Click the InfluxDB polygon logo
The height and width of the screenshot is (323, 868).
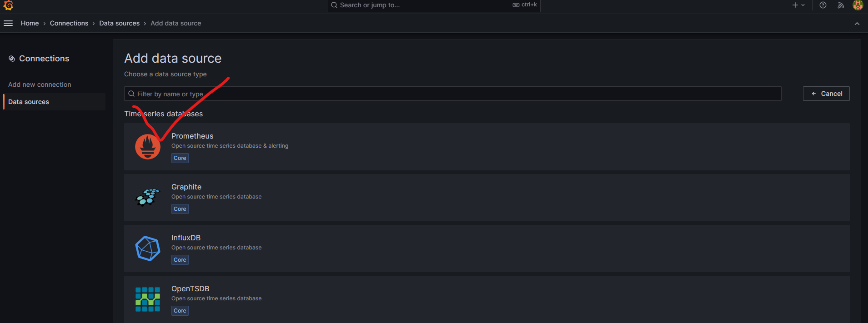pyautogui.click(x=148, y=248)
